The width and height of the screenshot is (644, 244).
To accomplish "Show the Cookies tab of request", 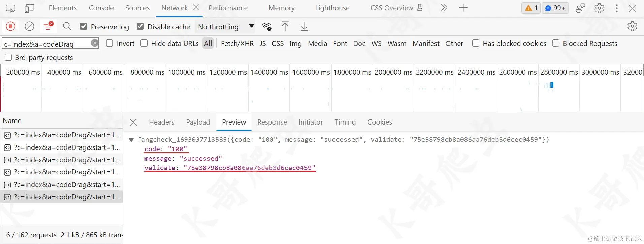I will tap(380, 122).
